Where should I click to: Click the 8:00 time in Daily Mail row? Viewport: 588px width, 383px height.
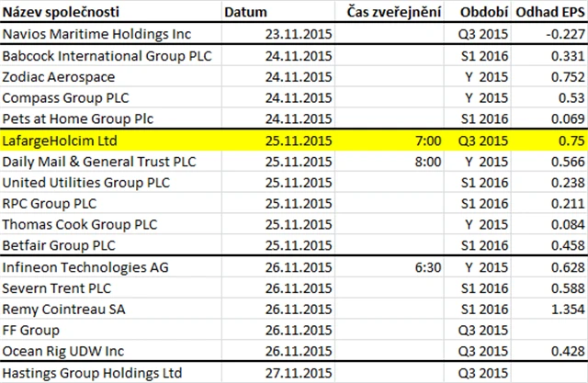[428, 162]
